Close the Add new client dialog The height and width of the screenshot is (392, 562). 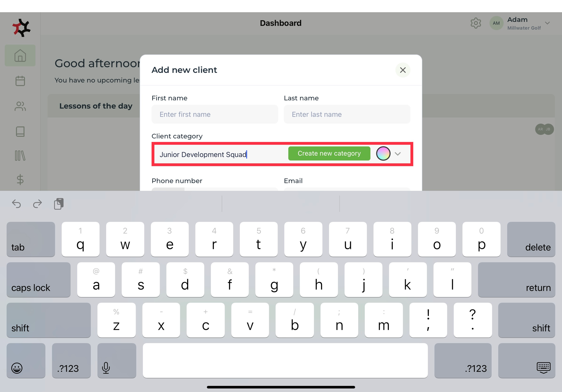pos(403,70)
